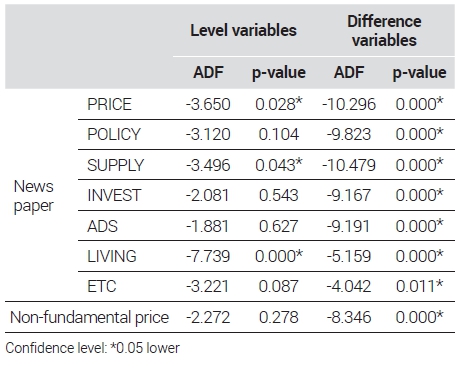Click the INVEST level p-value 0.543

[279, 195]
